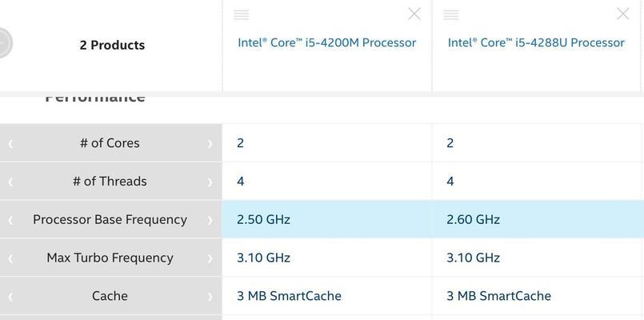Click the left chevron on the # of Cores row
Screen dimensions: 644x320
pyautogui.click(x=10, y=144)
